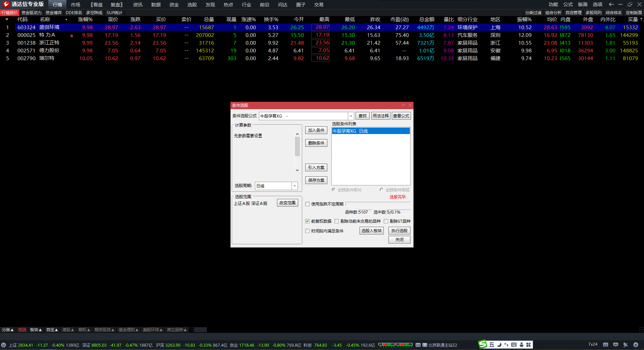Open the 选股周期 period dropdown

[x=294, y=186]
